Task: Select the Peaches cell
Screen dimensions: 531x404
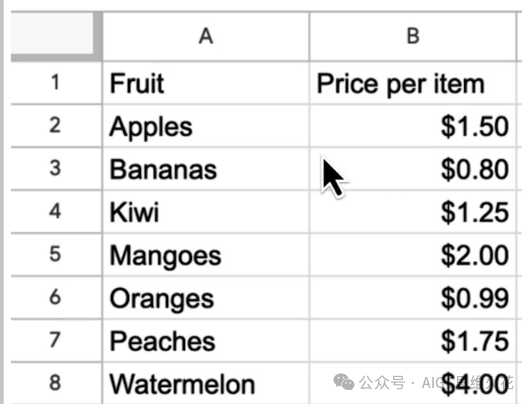Action: click(x=206, y=340)
